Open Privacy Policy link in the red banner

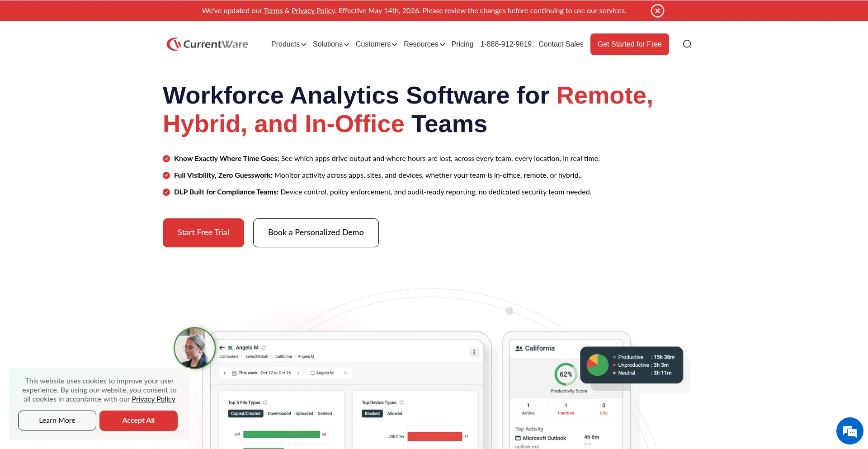click(313, 10)
